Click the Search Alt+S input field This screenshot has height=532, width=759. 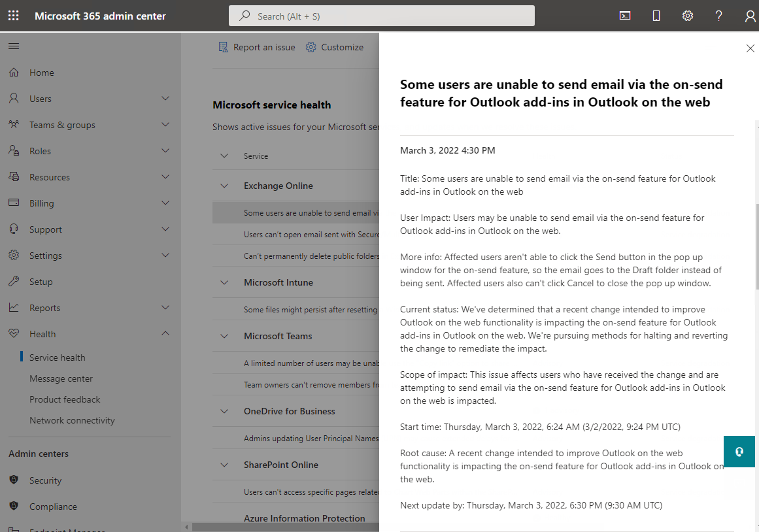click(x=381, y=15)
